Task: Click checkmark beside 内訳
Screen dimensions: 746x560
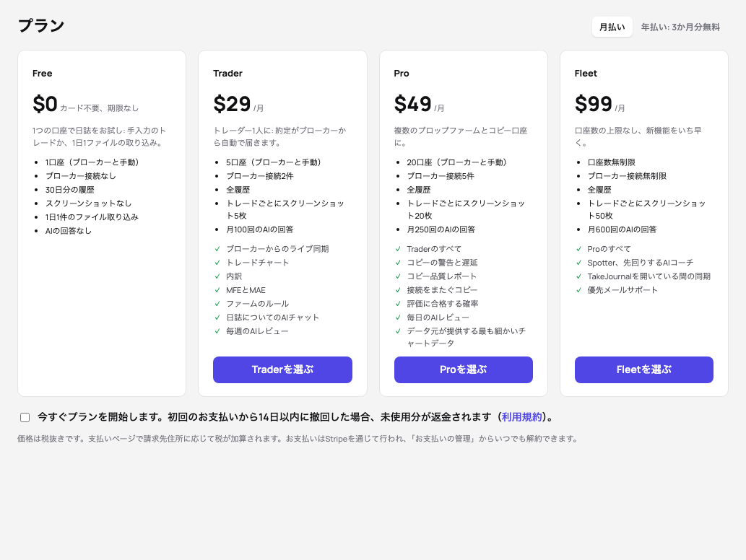Action: tap(217, 276)
